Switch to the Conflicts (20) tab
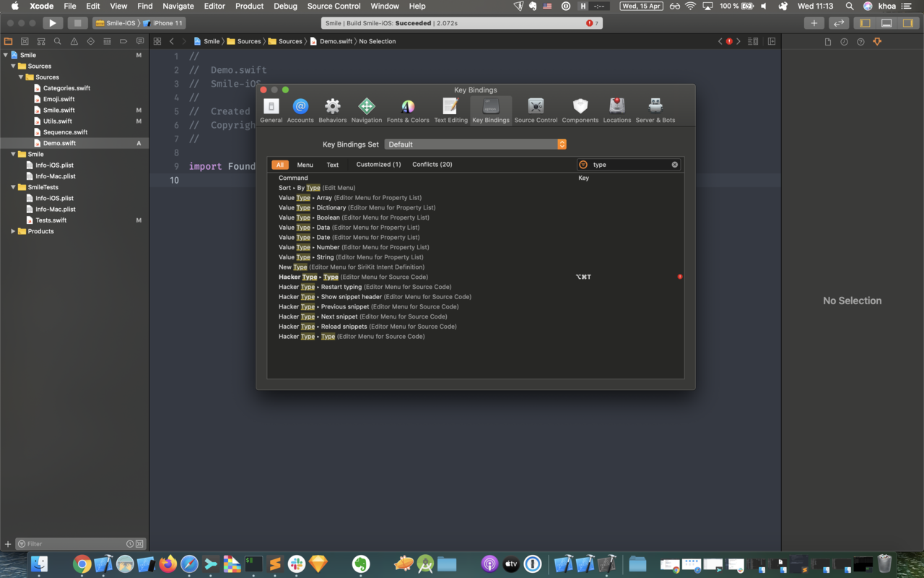Image resolution: width=924 pixels, height=578 pixels. (x=432, y=164)
